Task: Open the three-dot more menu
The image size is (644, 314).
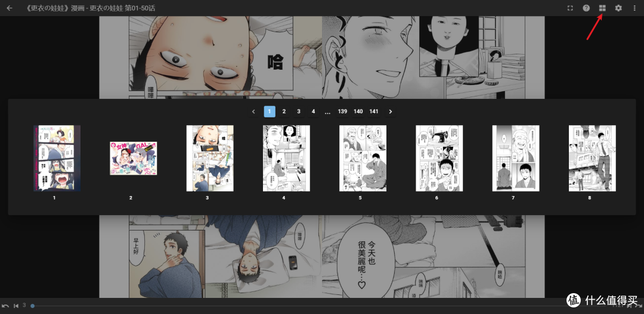Action: coord(634,8)
